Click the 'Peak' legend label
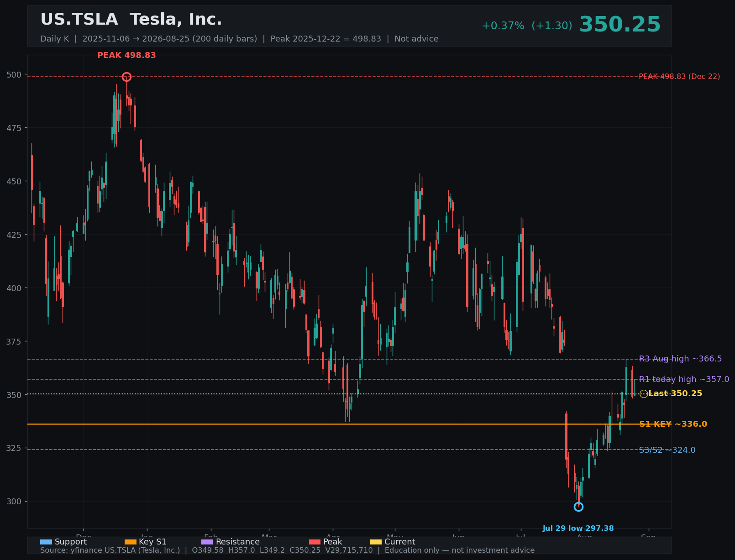Image resolution: width=735 pixels, height=560 pixels. click(333, 542)
